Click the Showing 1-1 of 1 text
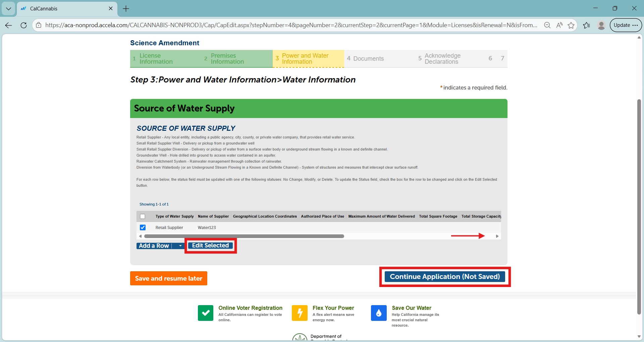 point(154,204)
